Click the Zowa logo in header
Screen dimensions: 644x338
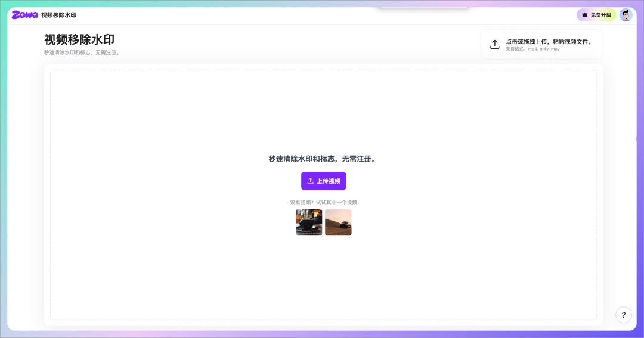(x=24, y=15)
